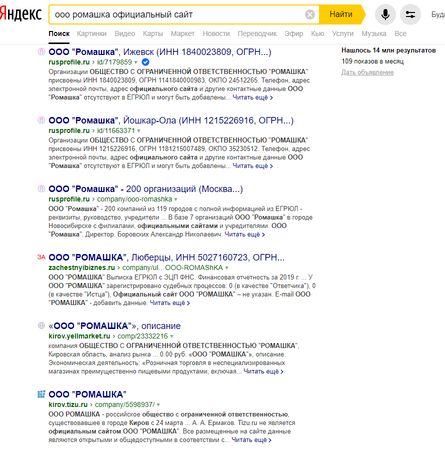
Task: Click favicon next to ООО Ромашка Ижевск result
Action: click(x=41, y=52)
